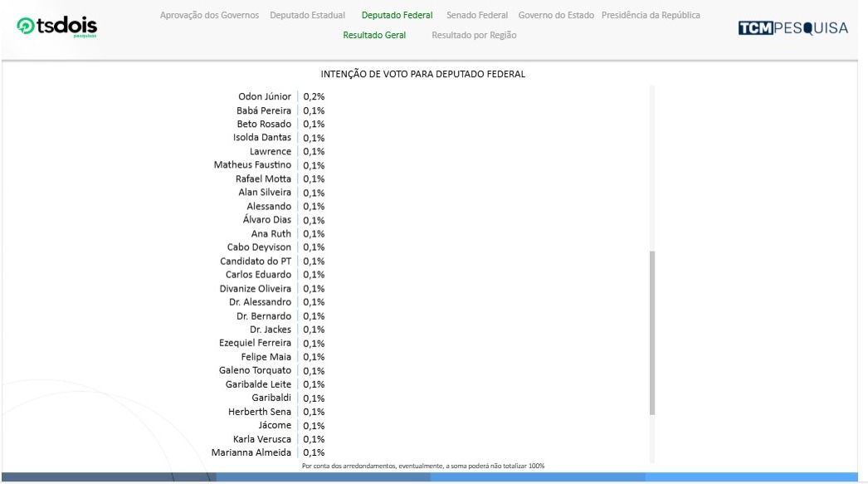Select the Ezequiel Ferreira candidate label

255,343
